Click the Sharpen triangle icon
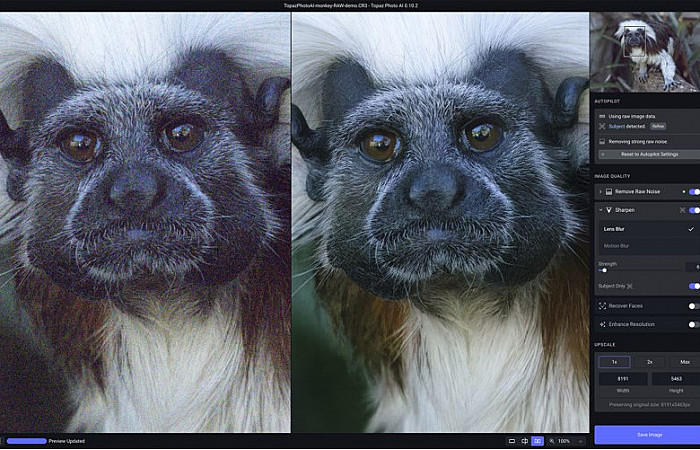This screenshot has height=450, width=700. [x=608, y=210]
